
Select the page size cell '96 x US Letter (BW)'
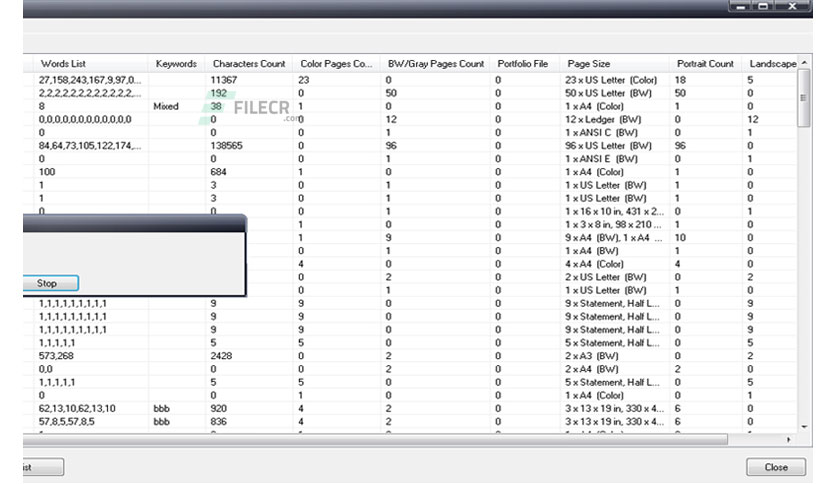(x=608, y=146)
